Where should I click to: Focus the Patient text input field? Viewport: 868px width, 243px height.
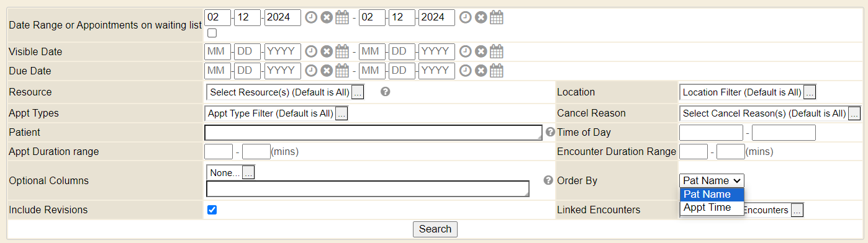tap(373, 133)
